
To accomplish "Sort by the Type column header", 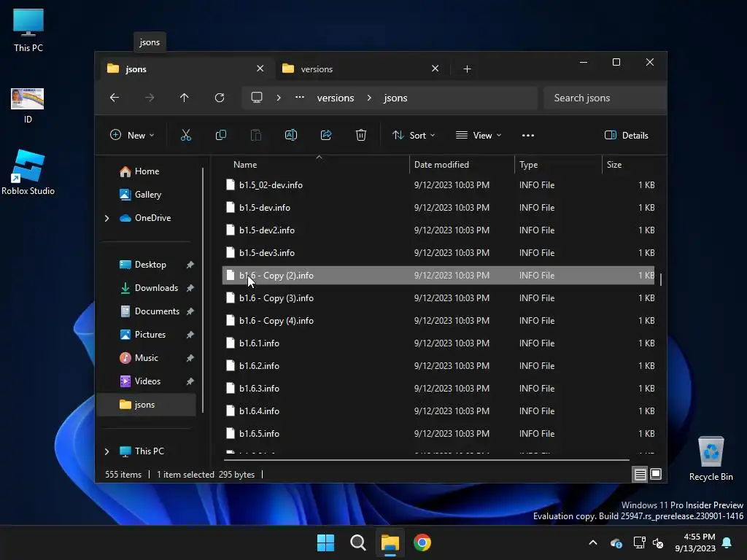I will pyautogui.click(x=558, y=165).
